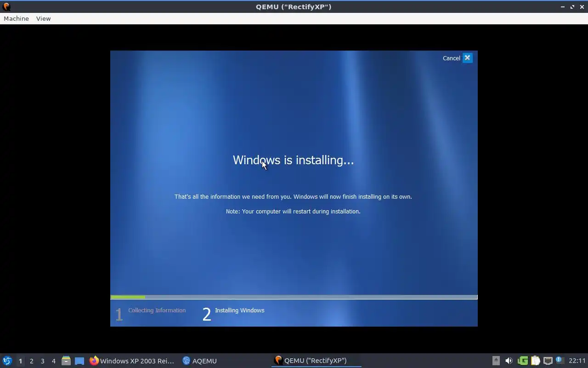This screenshot has width=588, height=368.
Task: Select QEMU RectifyXP taskbar entry
Action: tap(316, 361)
